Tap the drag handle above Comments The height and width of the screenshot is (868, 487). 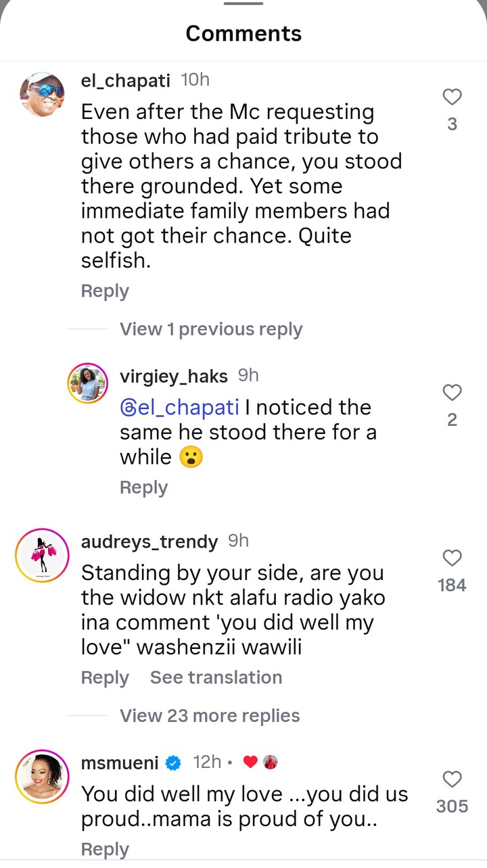click(243, 4)
